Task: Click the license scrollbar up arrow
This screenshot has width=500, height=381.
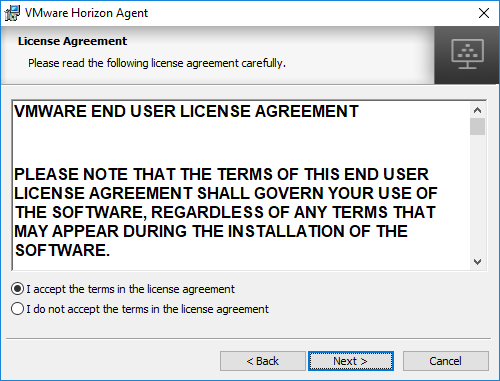Action: pyautogui.click(x=477, y=110)
